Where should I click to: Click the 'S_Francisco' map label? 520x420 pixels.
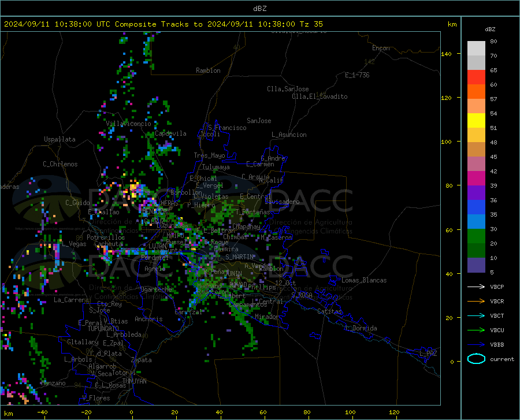(227, 128)
